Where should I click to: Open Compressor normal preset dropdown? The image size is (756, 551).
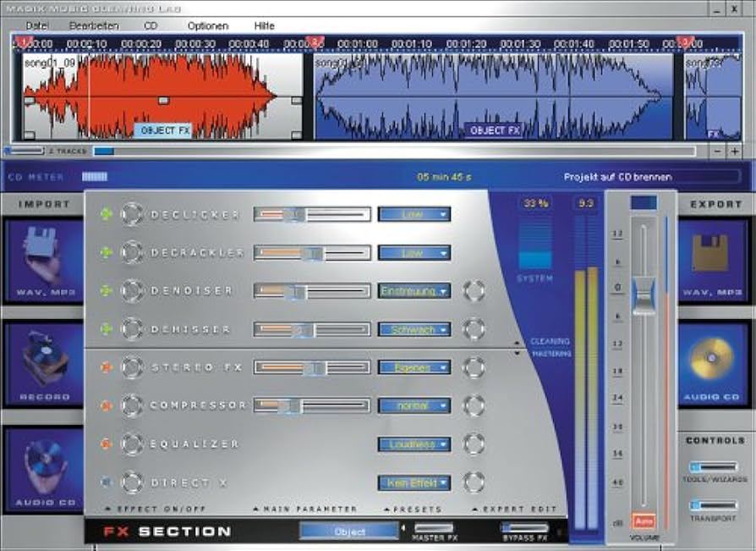414,405
